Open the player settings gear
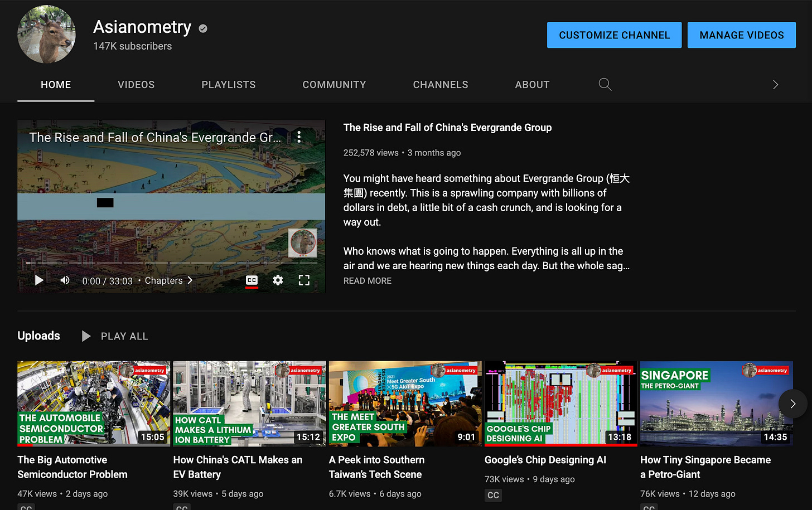This screenshot has height=510, width=812. (x=278, y=280)
